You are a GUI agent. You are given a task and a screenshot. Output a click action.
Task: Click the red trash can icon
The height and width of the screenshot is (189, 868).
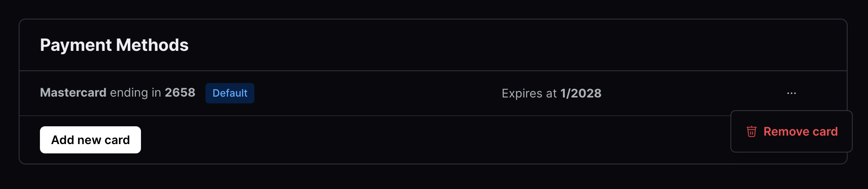[751, 131]
